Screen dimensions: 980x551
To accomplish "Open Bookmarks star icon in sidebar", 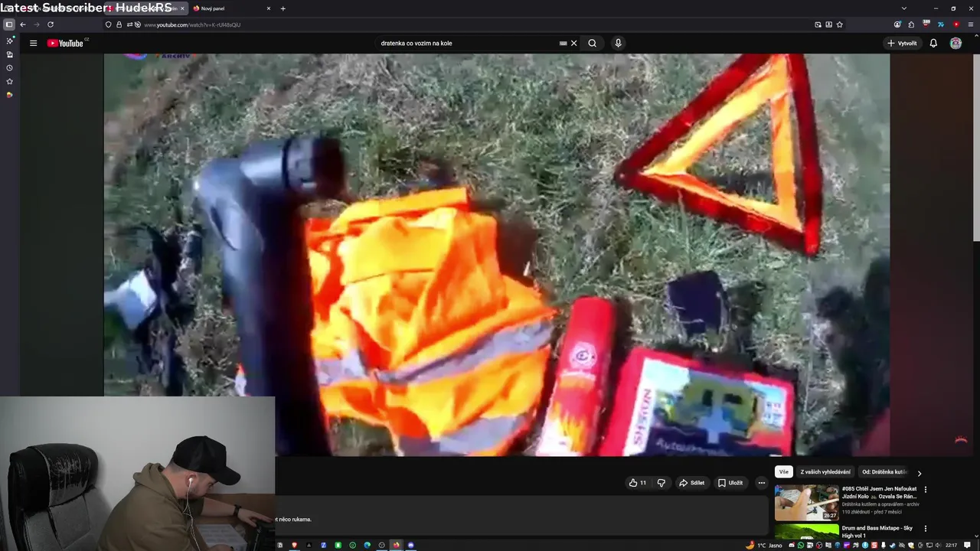I will [x=9, y=81].
